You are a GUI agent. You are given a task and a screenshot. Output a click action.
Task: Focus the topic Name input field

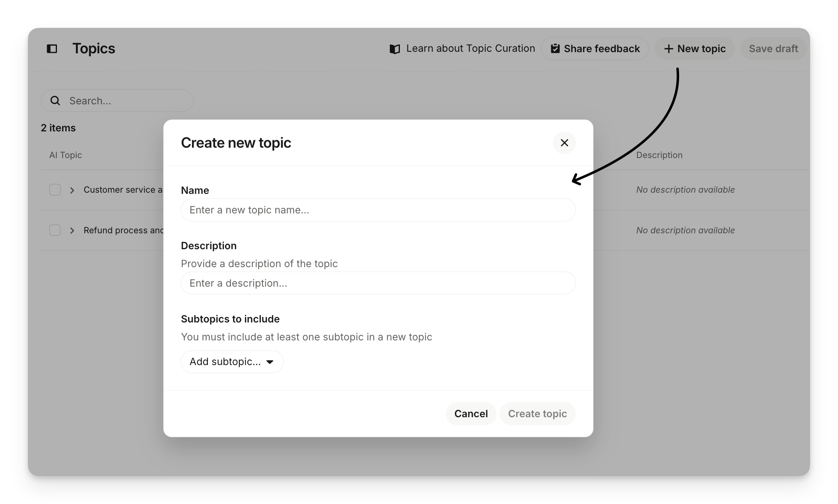point(378,210)
